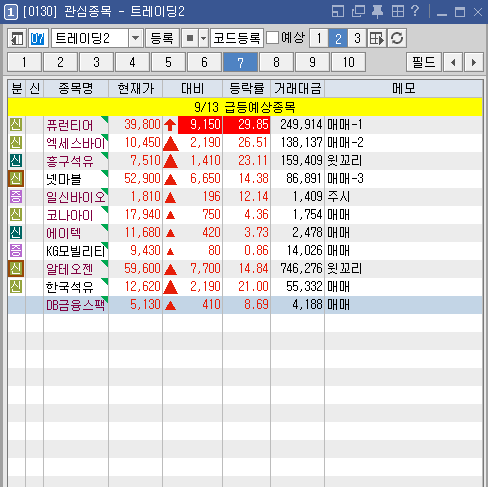Sort by 현재가 column header
The image size is (488, 487).
click(136, 88)
